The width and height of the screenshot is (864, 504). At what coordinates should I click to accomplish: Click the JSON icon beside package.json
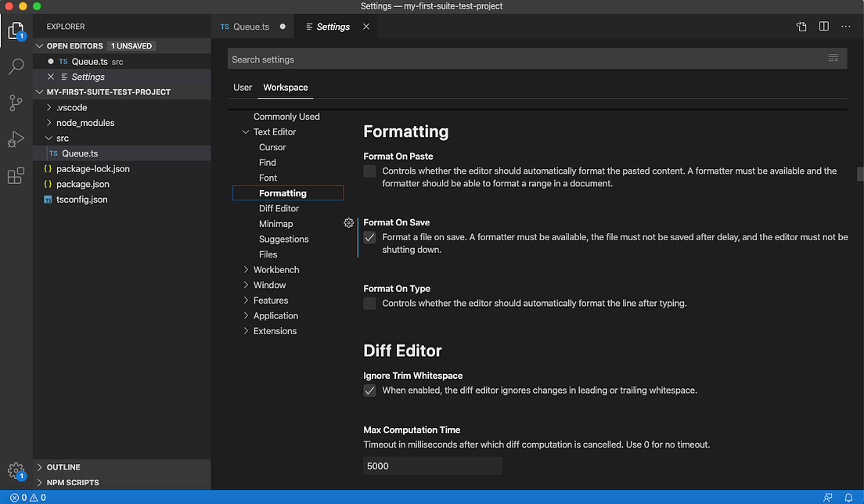coord(48,184)
